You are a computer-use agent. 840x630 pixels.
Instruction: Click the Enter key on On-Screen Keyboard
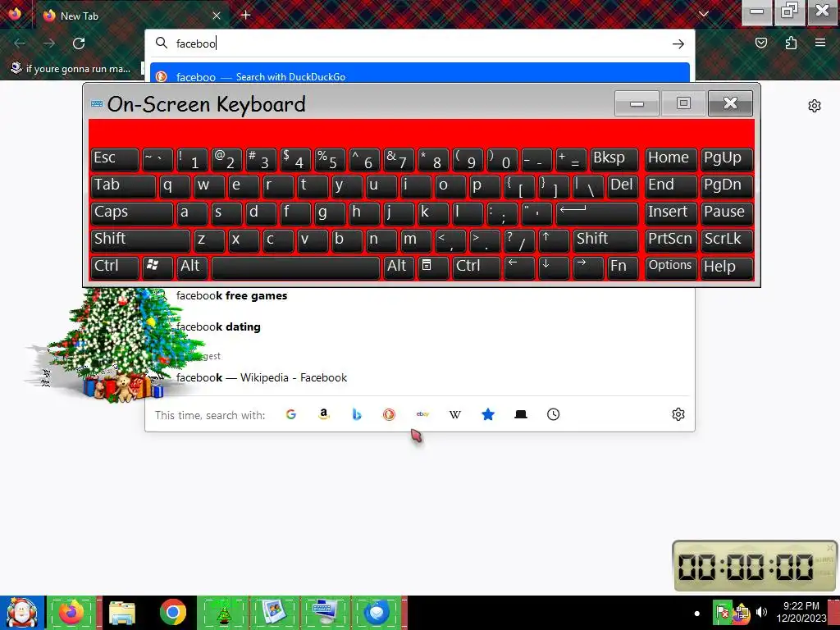597,214
